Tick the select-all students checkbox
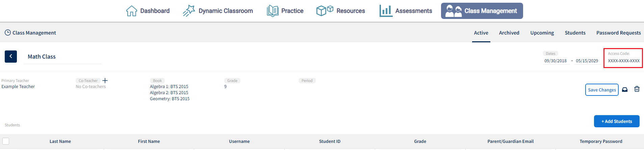Image resolution: width=644 pixels, height=150 pixels. pos(6,141)
